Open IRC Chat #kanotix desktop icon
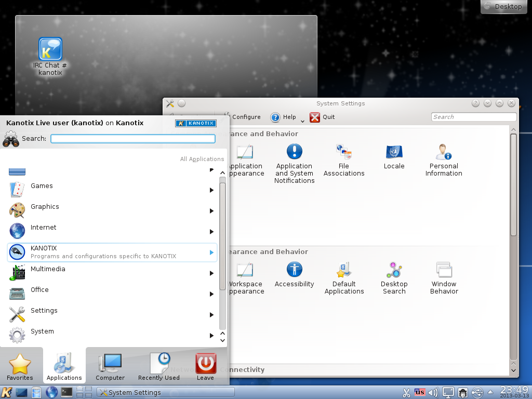The image size is (532, 399). [50, 57]
